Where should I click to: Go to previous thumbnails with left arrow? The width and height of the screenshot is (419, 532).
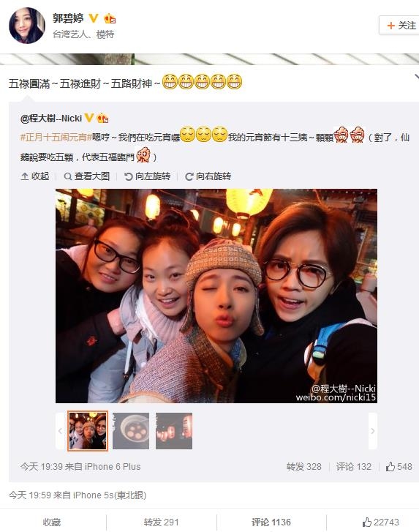click(x=60, y=431)
